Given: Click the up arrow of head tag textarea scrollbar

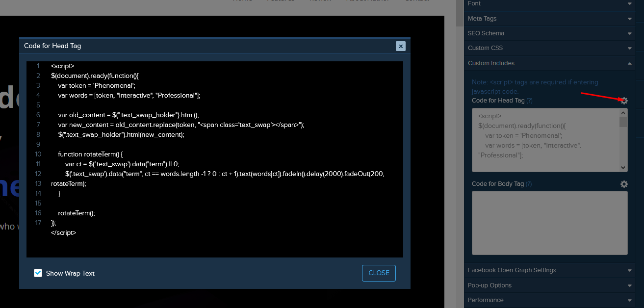Looking at the screenshot, I should 623,112.
